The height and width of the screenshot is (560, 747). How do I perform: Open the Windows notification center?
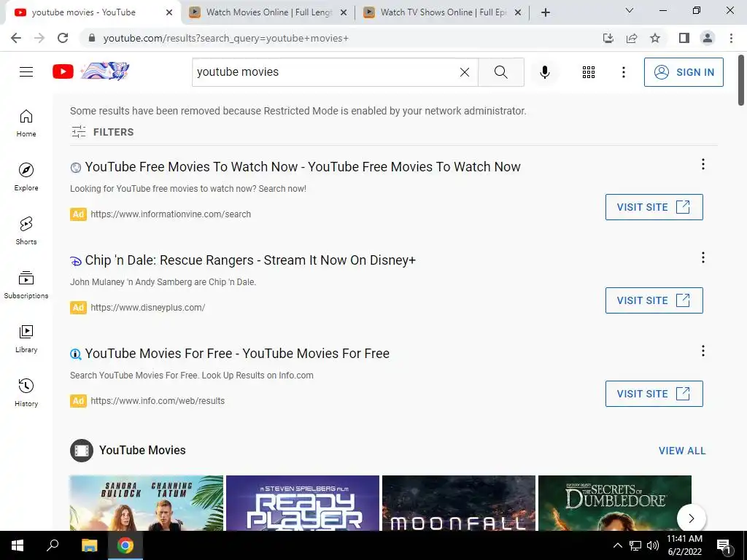click(x=724, y=545)
